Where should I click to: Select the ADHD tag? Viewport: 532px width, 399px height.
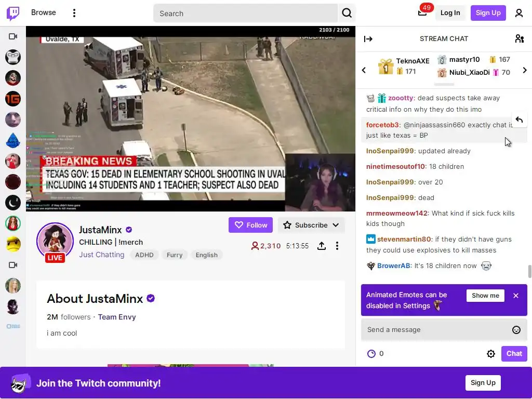pyautogui.click(x=144, y=255)
